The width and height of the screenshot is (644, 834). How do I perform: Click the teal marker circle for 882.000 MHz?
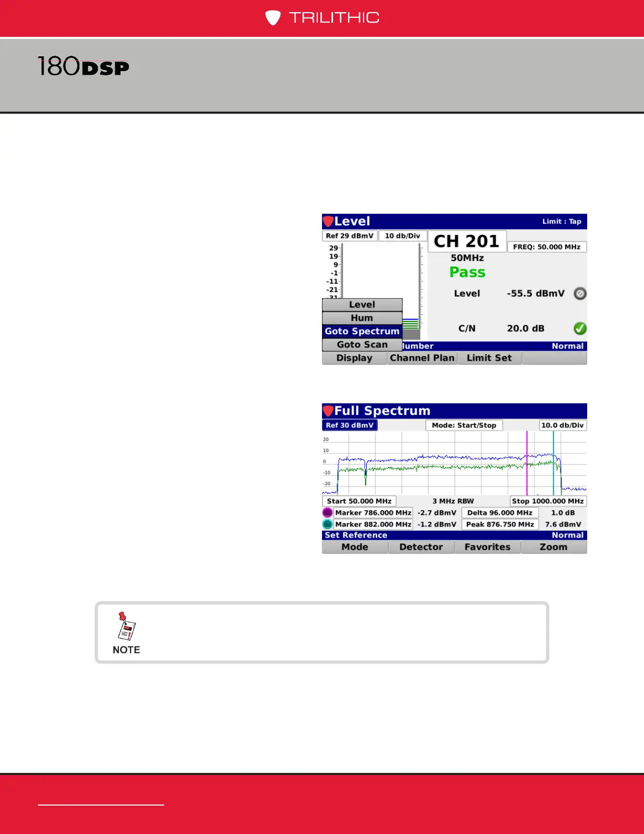pyautogui.click(x=327, y=524)
